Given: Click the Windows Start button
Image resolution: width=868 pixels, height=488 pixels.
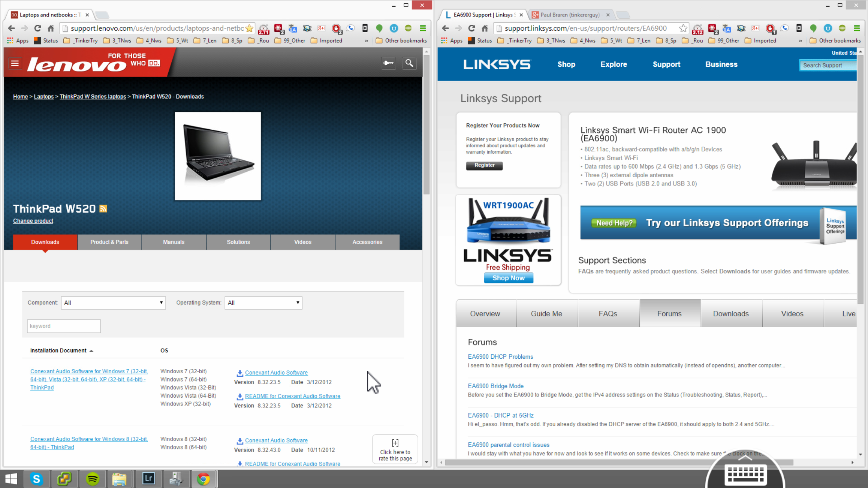Looking at the screenshot, I should pyautogui.click(x=11, y=479).
